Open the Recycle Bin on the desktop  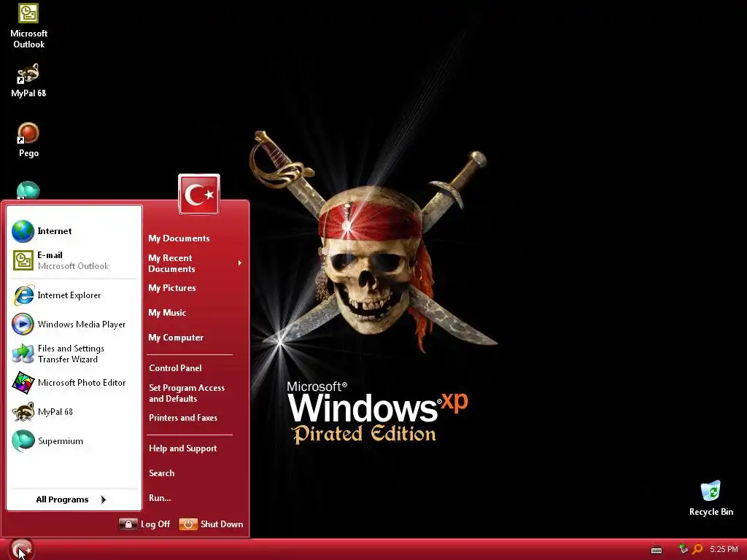(711, 498)
